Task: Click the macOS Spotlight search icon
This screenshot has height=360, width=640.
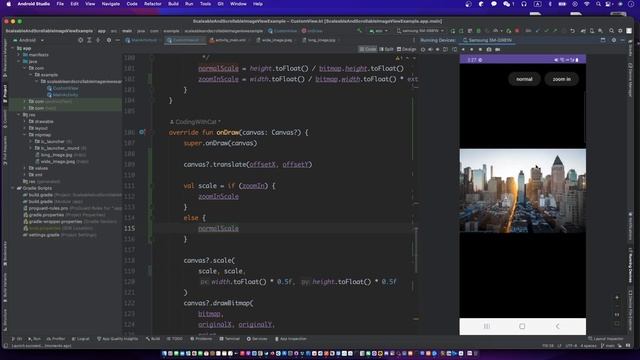Action: tap(598, 4)
